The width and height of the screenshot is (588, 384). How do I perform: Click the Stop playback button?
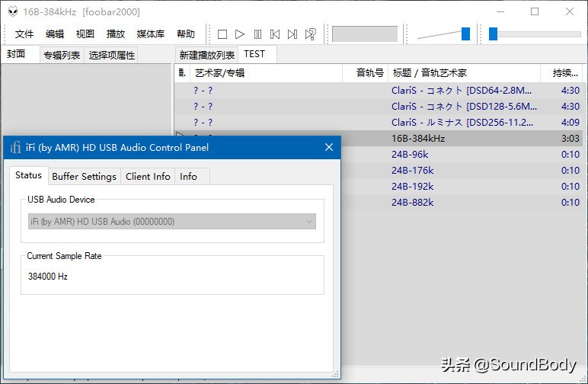[x=222, y=34]
